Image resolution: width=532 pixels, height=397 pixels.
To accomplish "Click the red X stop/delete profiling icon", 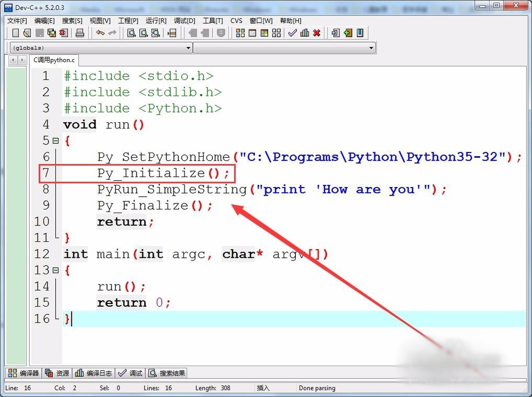I will [317, 33].
